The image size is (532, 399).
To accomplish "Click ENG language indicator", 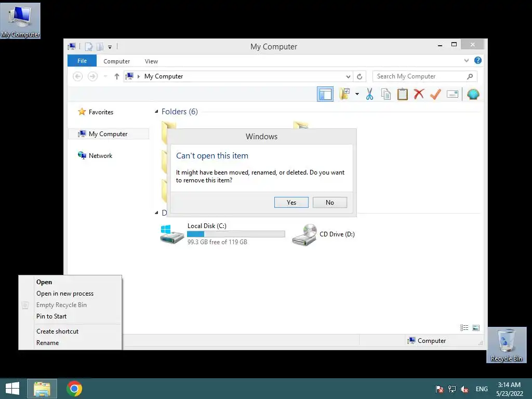I will (x=482, y=389).
